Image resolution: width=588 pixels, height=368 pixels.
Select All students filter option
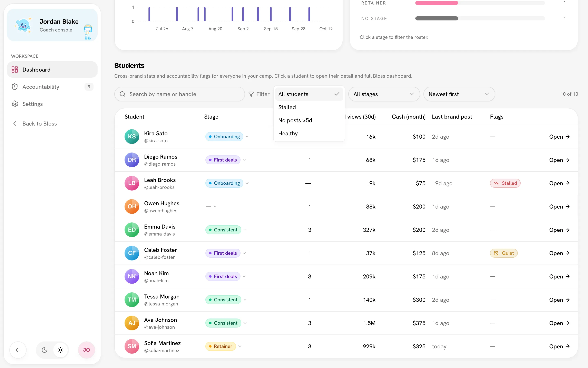point(309,94)
